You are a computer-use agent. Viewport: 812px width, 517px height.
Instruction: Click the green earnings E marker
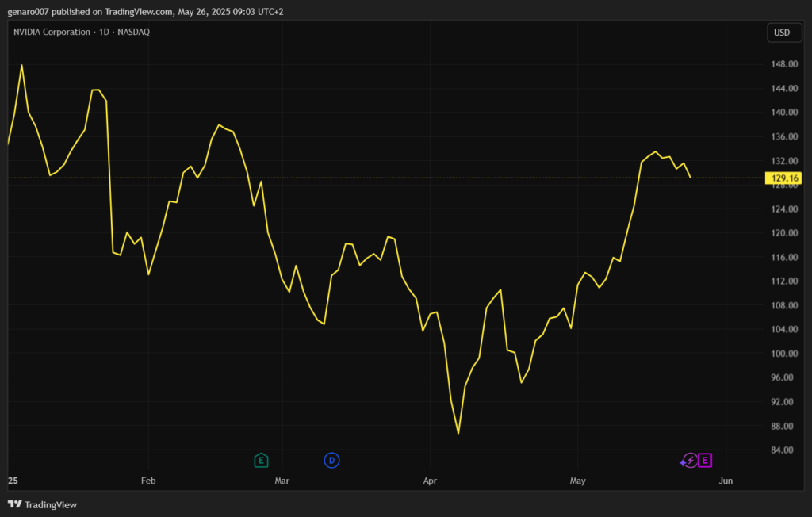pos(261,460)
